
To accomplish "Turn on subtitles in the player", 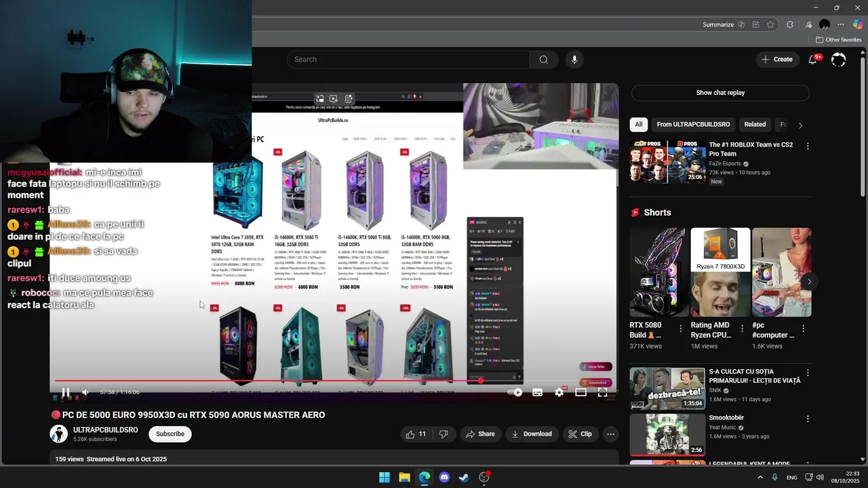I will pyautogui.click(x=537, y=392).
